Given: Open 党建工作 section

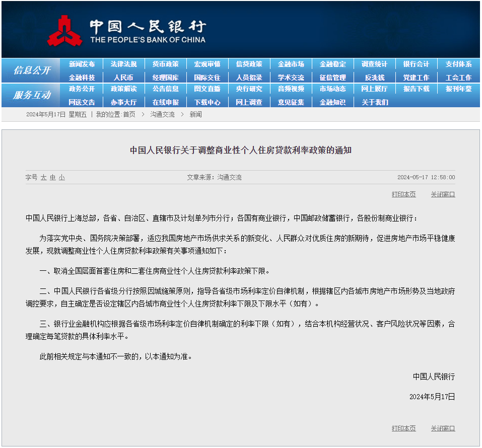Looking at the screenshot, I should [416, 78].
